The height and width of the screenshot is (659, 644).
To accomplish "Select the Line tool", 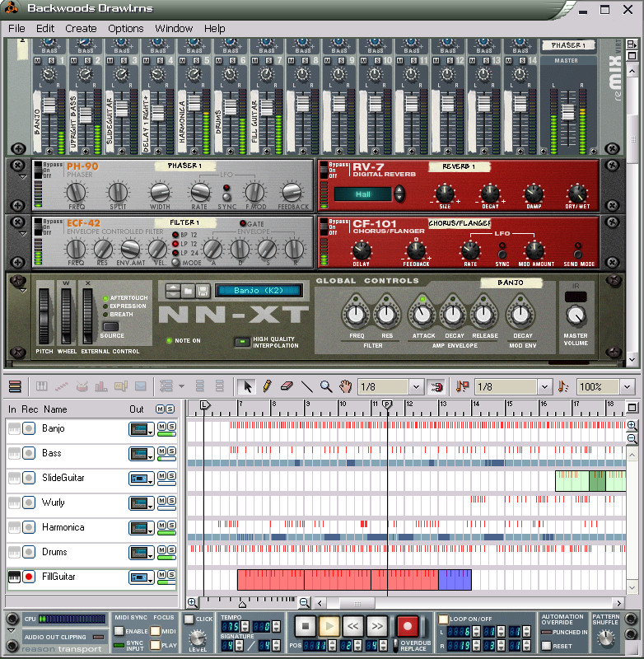I will click(306, 386).
